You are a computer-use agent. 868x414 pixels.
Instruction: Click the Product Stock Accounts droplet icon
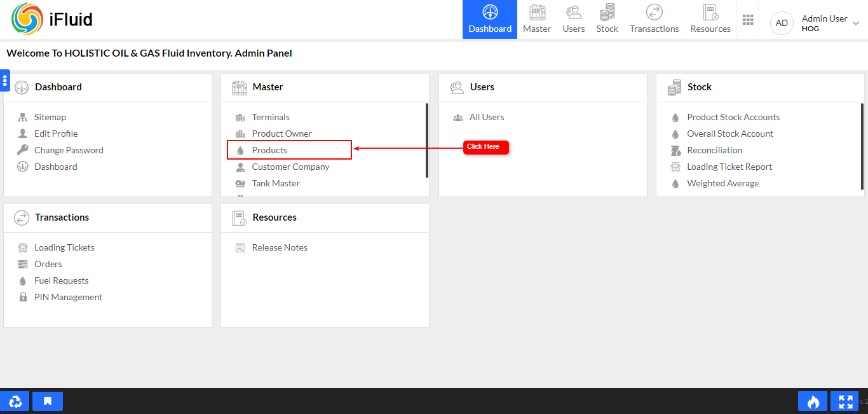(x=675, y=118)
